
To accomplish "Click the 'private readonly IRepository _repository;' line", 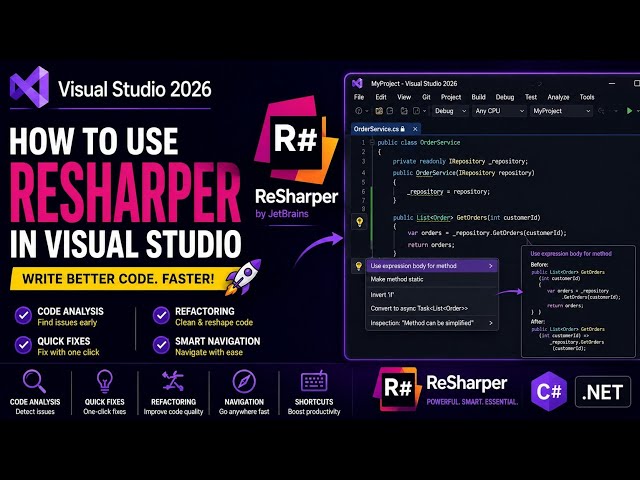I will click(x=460, y=161).
